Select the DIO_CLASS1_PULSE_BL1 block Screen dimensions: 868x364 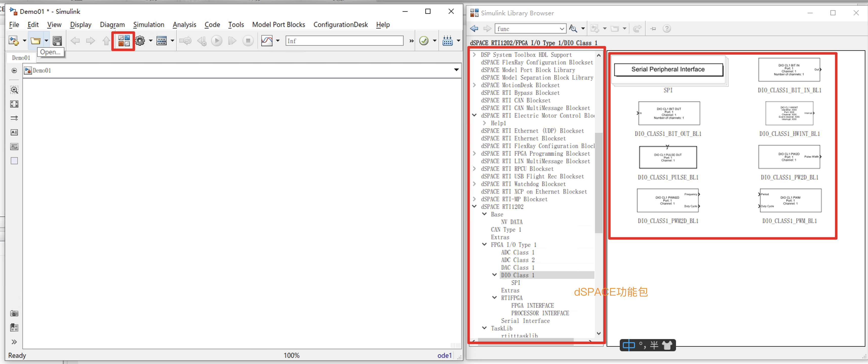click(x=668, y=157)
